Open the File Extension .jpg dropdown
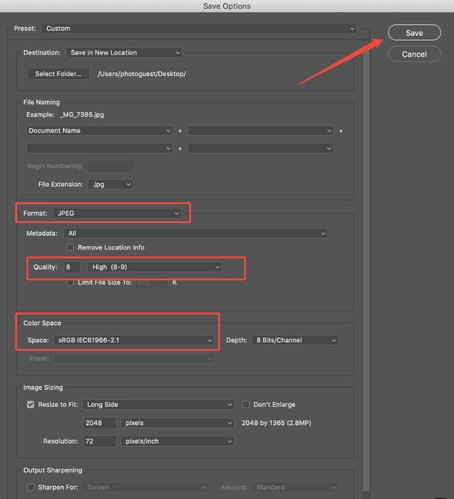Viewport: 454px width, 499px height. tap(110, 184)
